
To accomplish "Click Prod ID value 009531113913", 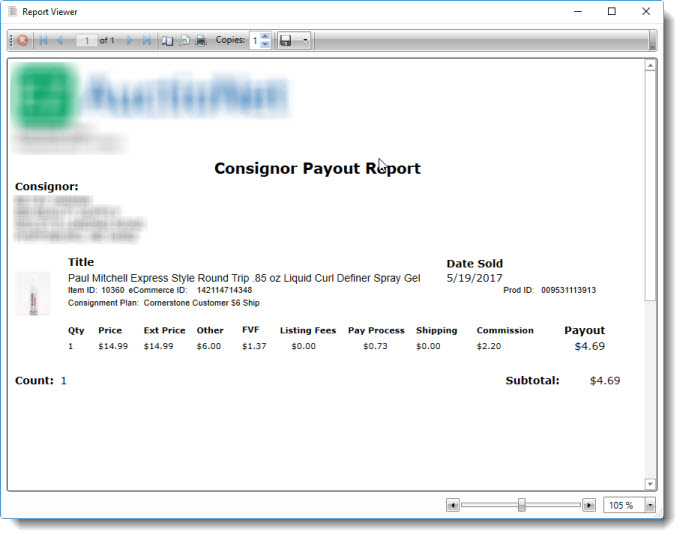I will point(568,290).
